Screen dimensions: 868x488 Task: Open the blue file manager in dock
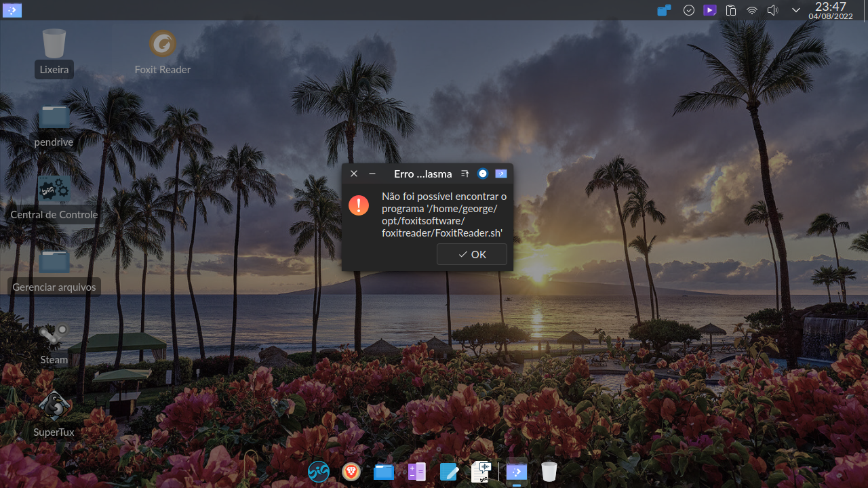point(384,472)
